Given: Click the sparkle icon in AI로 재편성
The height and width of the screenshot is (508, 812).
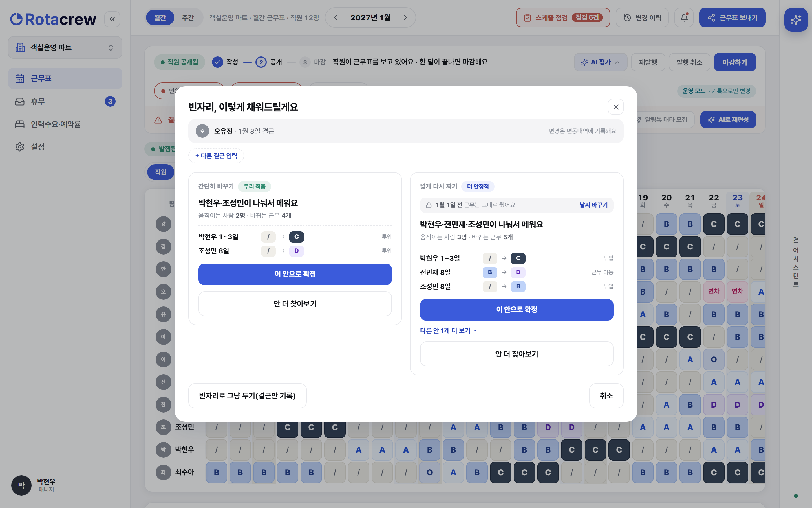Looking at the screenshot, I should click(711, 120).
